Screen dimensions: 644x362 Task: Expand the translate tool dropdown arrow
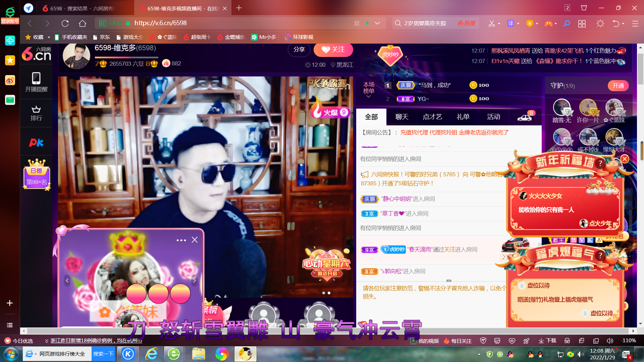click(518, 24)
